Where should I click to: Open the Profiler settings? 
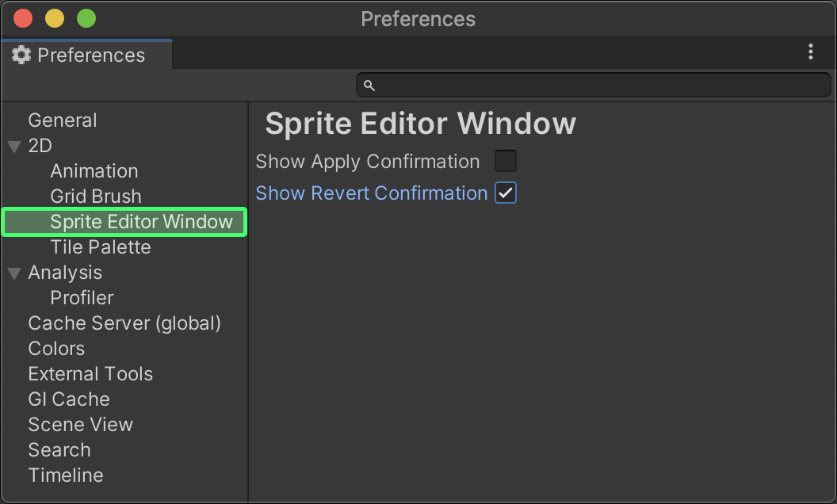pos(82,298)
